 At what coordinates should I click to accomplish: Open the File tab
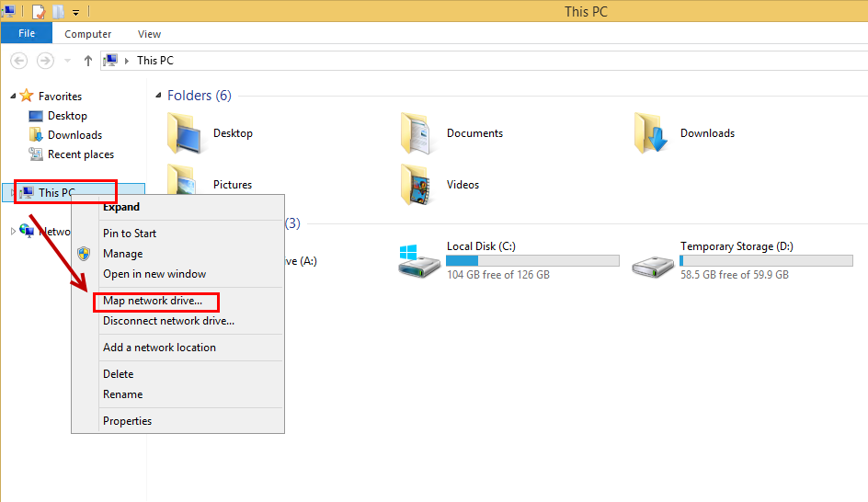(x=27, y=33)
